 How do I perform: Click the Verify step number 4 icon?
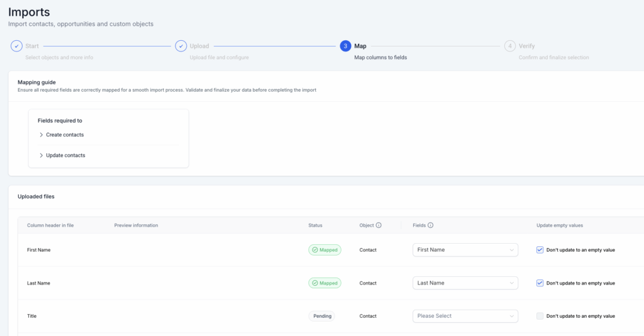(x=509, y=46)
